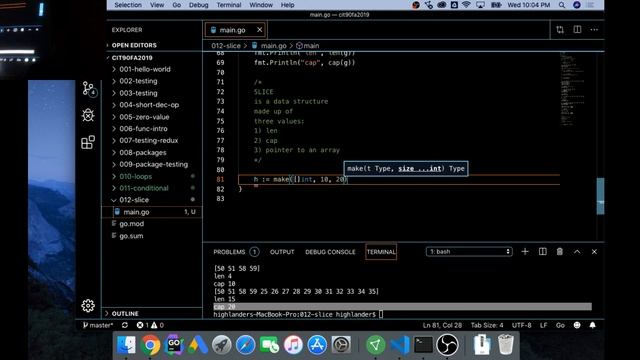
Task: Change LF line ending in status bar
Action: click(543, 325)
